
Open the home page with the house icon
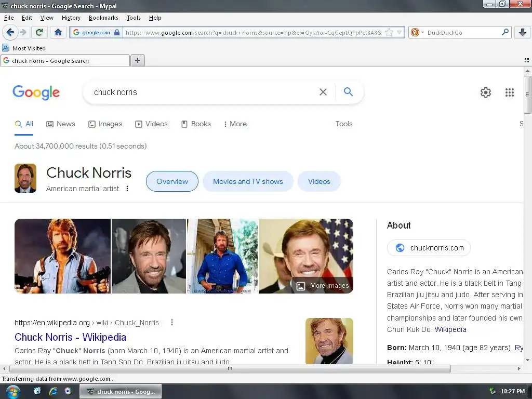click(58, 33)
